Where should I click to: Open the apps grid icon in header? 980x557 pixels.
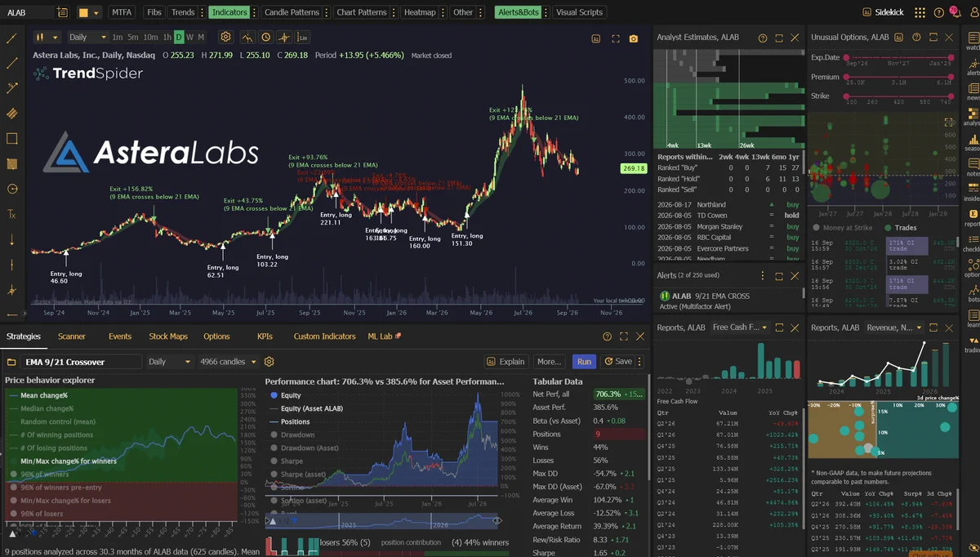pyautogui.click(x=920, y=12)
